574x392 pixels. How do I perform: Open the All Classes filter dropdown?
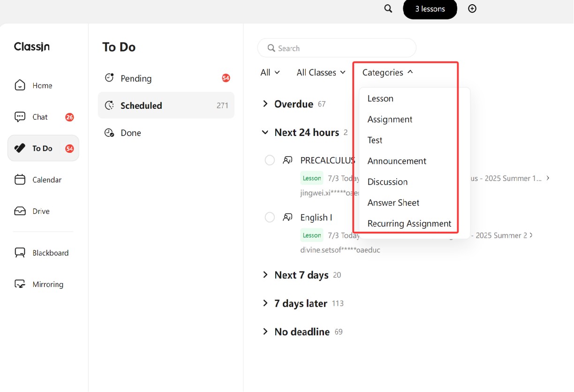tap(321, 73)
